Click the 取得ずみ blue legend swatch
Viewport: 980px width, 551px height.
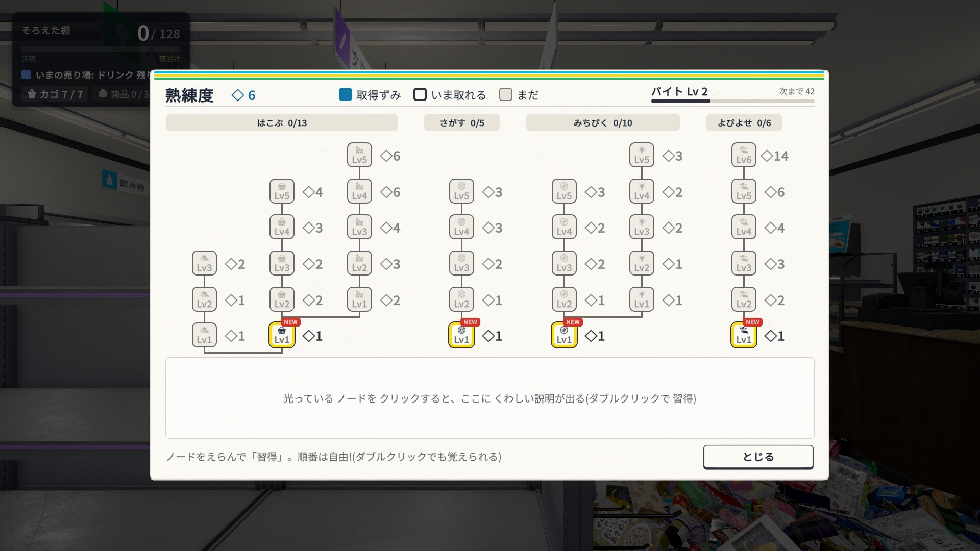346,94
